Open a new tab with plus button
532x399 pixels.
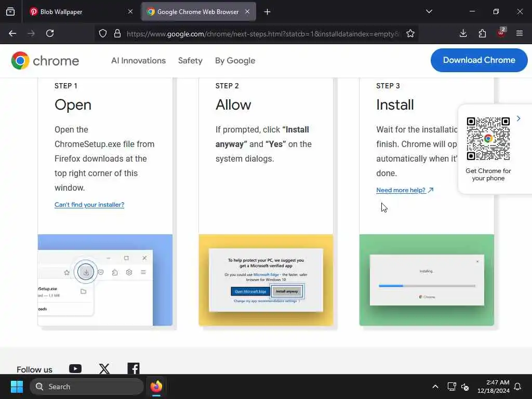[x=268, y=12]
